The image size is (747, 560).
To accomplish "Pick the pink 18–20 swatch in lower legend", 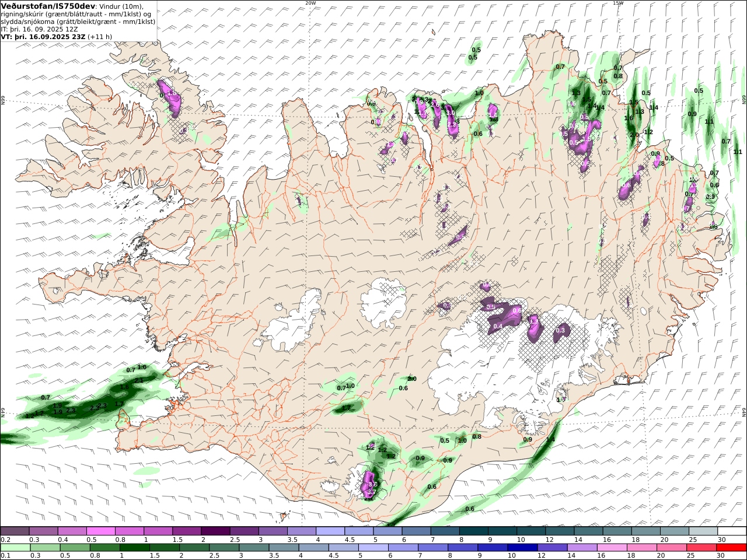I will click(x=641, y=547).
